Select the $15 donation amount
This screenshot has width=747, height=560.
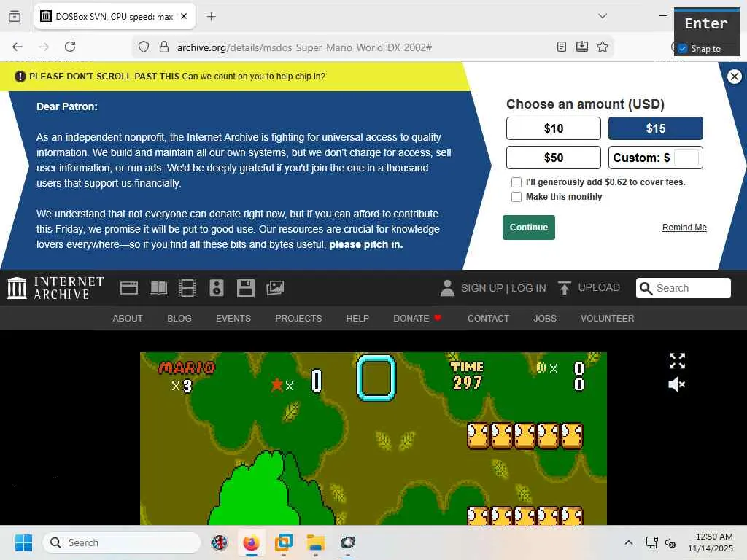coord(656,128)
